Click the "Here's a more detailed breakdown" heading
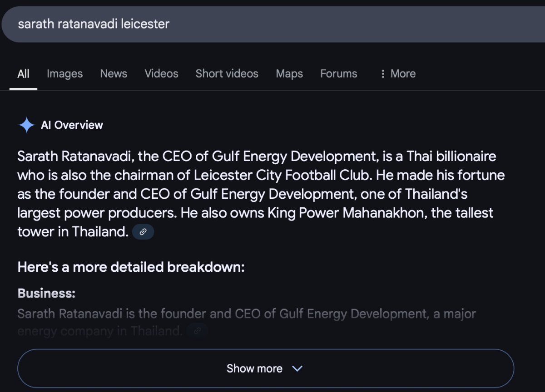The height and width of the screenshot is (392, 545). (x=131, y=267)
